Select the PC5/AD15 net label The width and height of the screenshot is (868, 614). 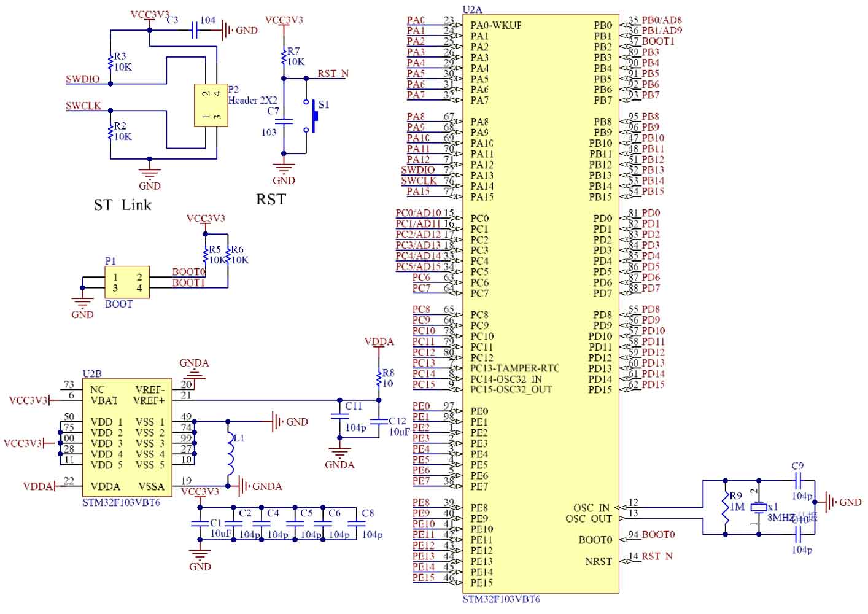(418, 266)
